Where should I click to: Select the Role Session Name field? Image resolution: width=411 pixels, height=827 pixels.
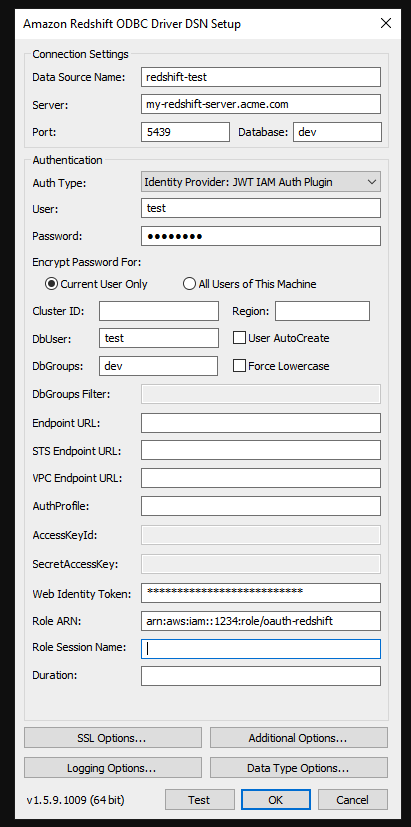pos(261,649)
